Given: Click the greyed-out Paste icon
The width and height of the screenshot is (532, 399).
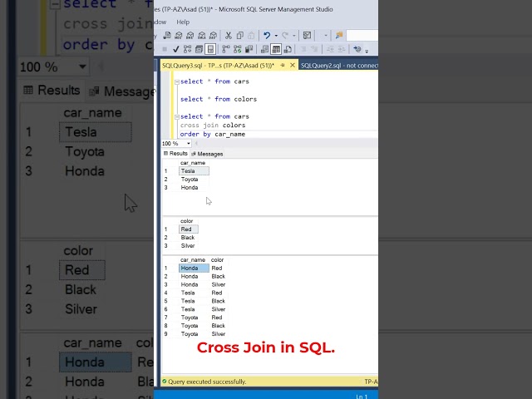Looking at the screenshot, I should pos(251,35).
